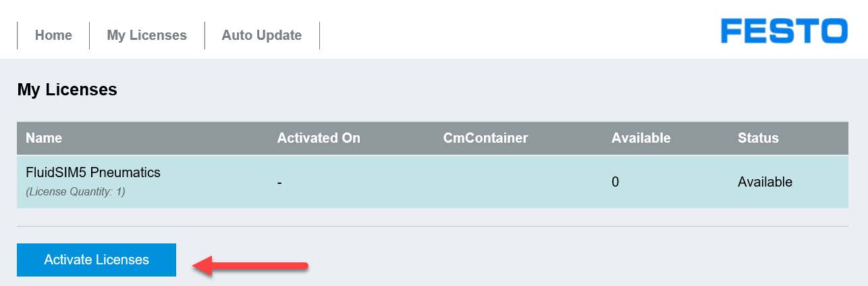Click the empty CmContainer cell of FluidSIM5 row
Viewport: 868px width, 286px height.
[518, 182]
